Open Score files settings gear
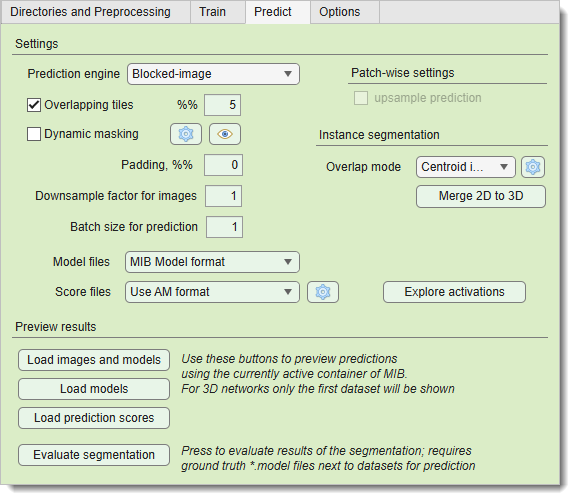Viewport: 575px width, 500px height. (323, 292)
